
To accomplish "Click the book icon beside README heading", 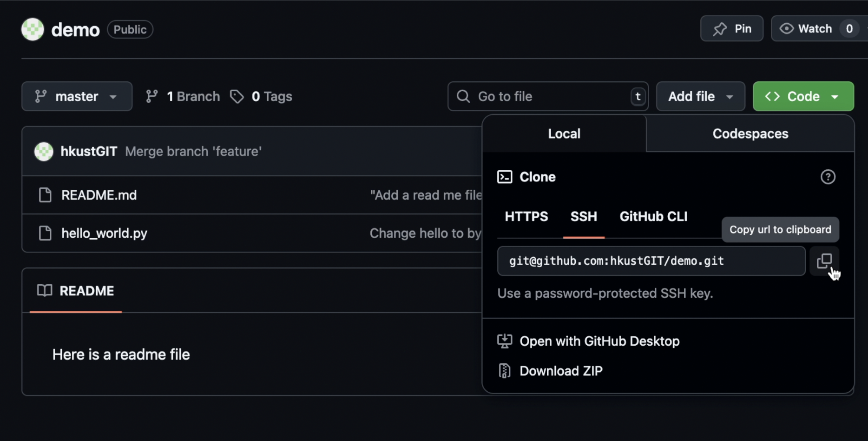I will [x=45, y=291].
